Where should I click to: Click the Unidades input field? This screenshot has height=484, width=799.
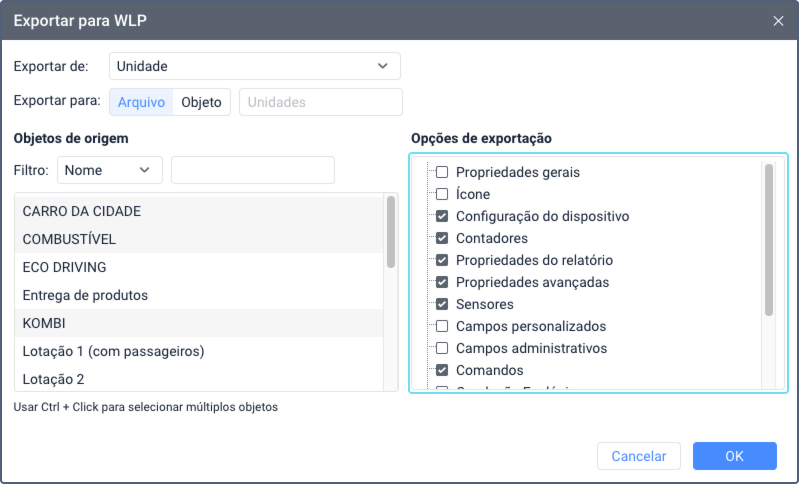point(320,102)
